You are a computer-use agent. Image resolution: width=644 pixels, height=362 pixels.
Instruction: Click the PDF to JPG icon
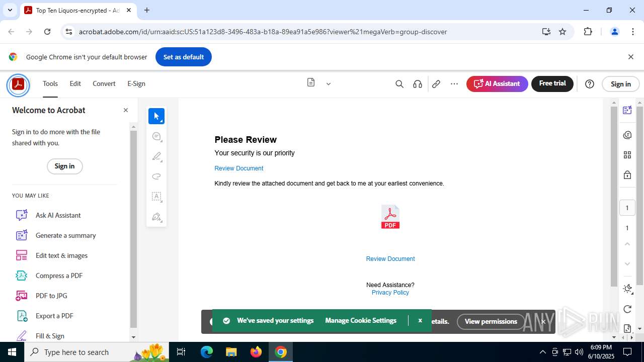tap(22, 296)
